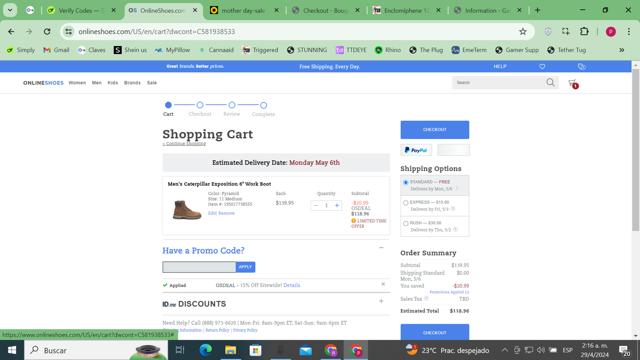Open the wishlist heart icon
640x360 pixels.
coord(542,67)
